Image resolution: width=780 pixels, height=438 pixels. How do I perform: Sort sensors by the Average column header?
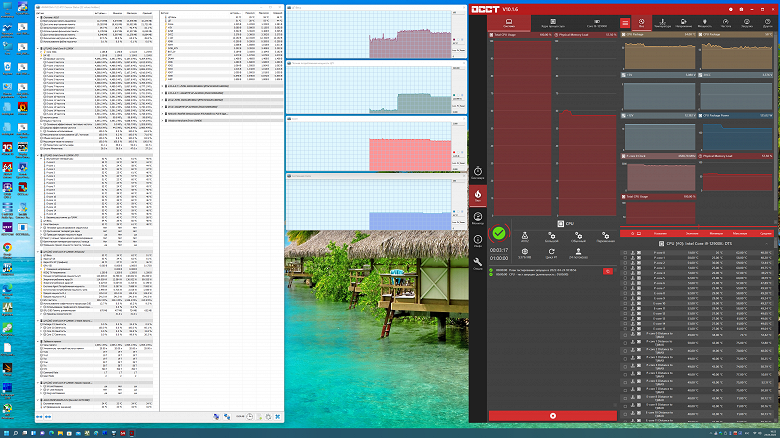coord(766,233)
